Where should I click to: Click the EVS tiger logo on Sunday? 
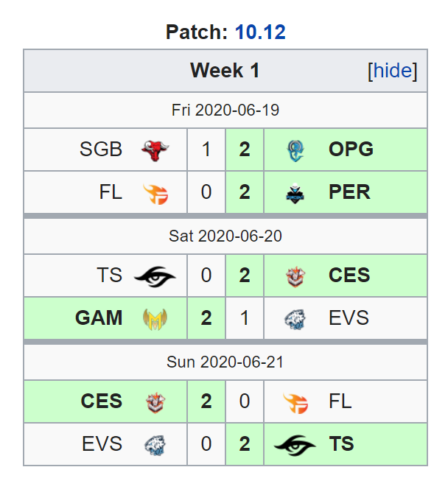tap(155, 445)
